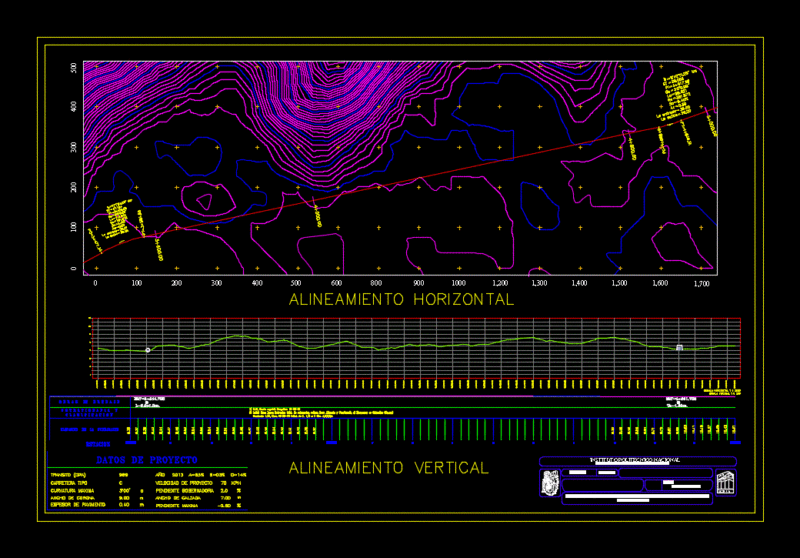Viewport: 800px width, 558px height.
Task: Click horizontal axis label 800
Action: click(x=376, y=283)
